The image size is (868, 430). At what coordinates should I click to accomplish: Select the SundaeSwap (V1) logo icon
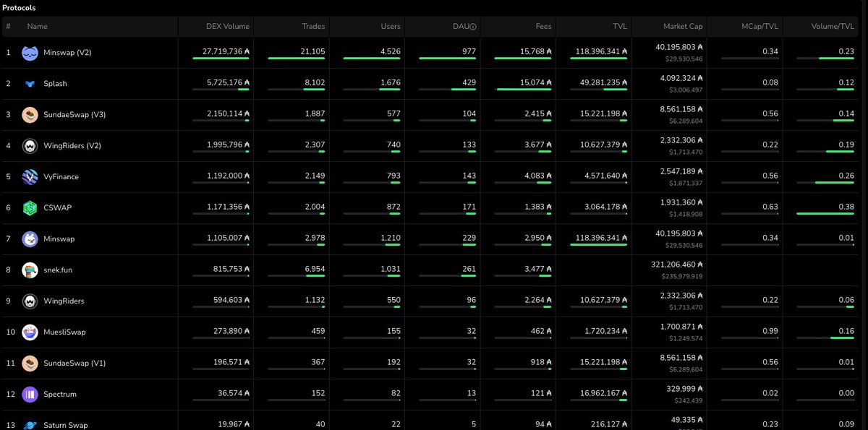[x=30, y=364]
